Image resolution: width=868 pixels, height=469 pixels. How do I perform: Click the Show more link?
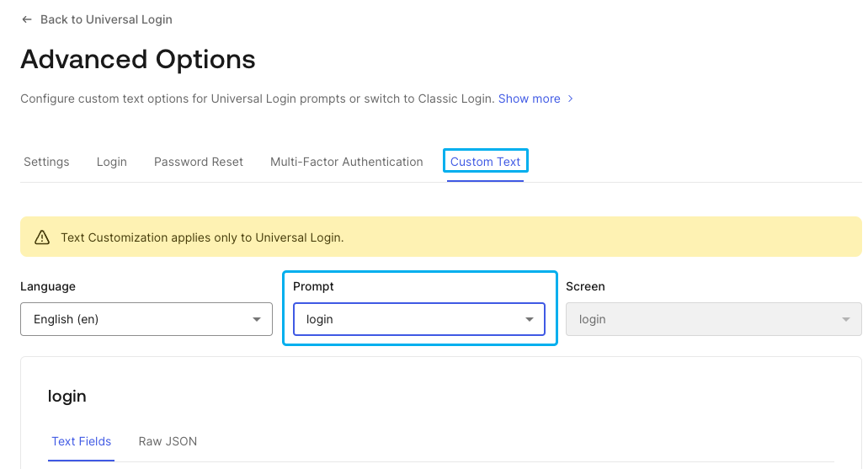point(529,99)
